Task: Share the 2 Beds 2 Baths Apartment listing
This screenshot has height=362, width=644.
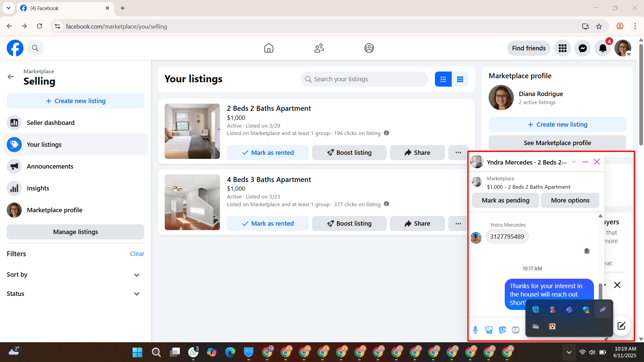Action: pyautogui.click(x=417, y=153)
